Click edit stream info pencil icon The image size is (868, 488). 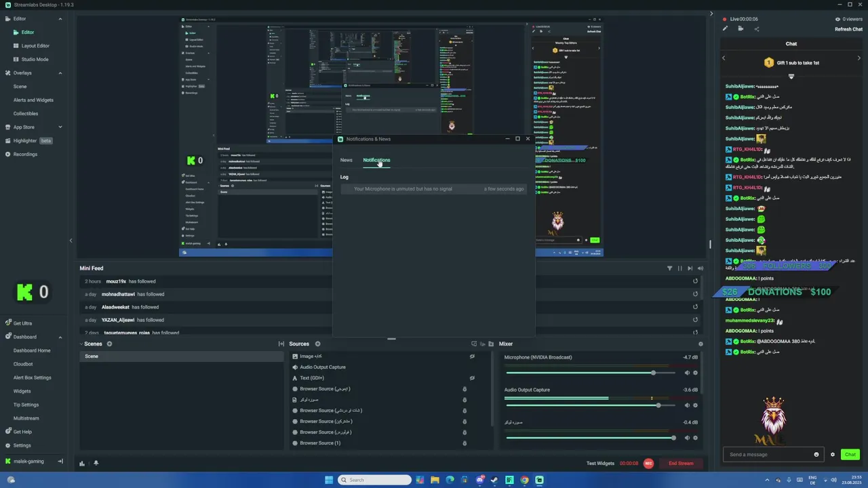(x=725, y=28)
